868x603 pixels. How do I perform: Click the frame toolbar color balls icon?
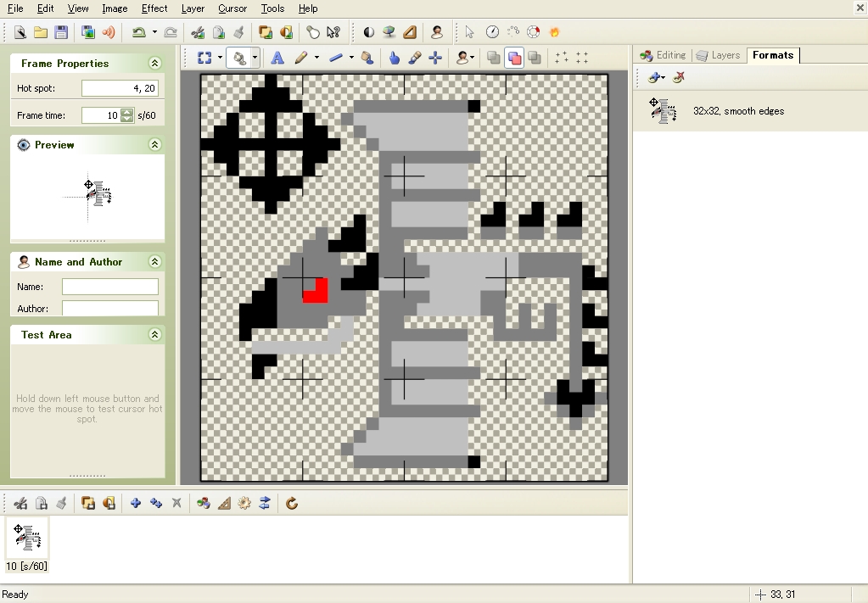[203, 503]
